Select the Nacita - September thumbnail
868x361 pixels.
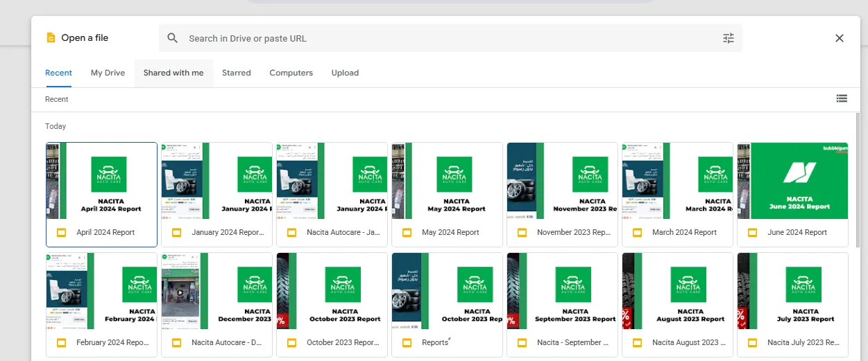tap(562, 291)
